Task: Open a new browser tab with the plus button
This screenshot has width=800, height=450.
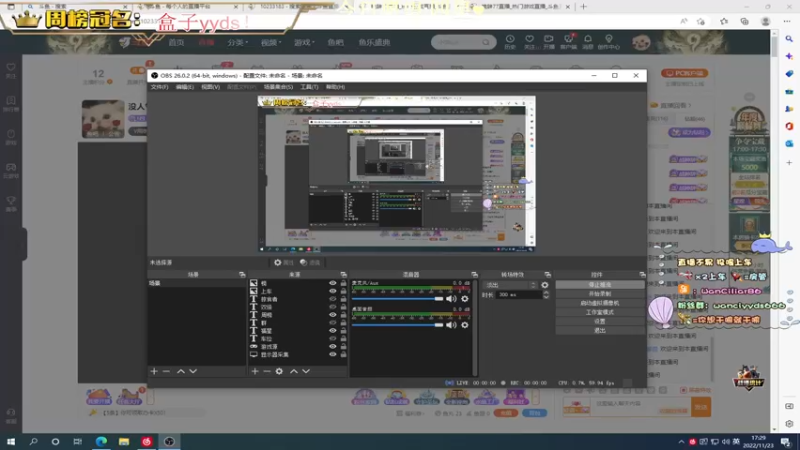Action: point(583,7)
